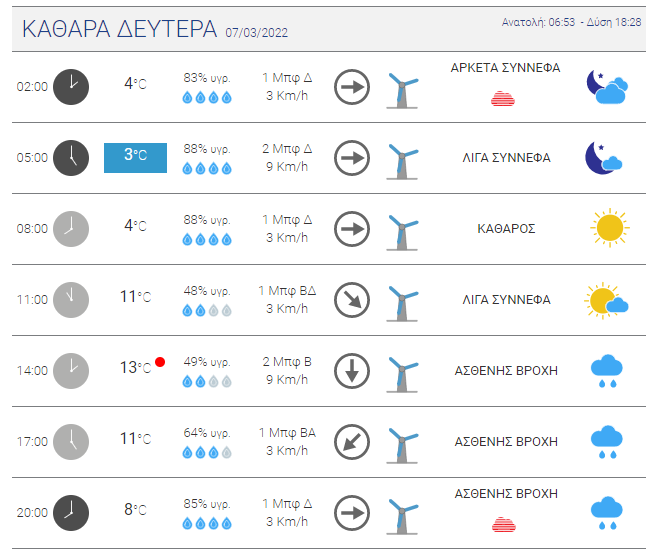Click the windmill icon in the 05:00 row
This screenshot has width=646, height=549.
(x=402, y=158)
